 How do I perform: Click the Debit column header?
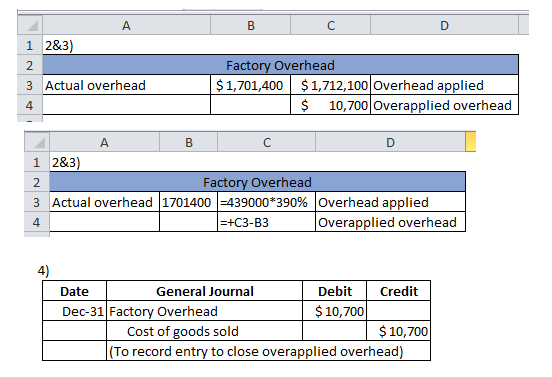(334, 291)
